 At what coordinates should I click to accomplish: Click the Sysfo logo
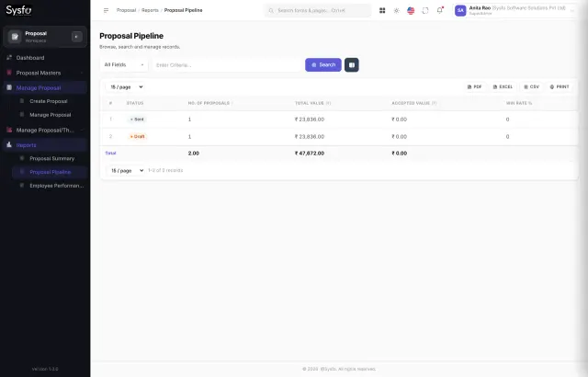(18, 10)
